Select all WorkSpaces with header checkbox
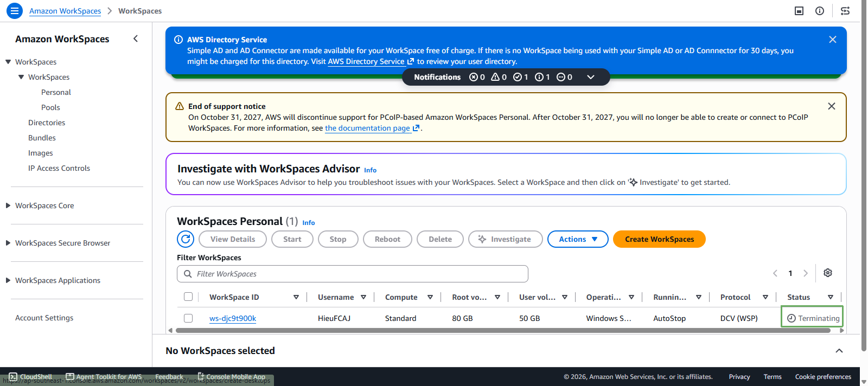Screen dimensions: 868x386 [188, 297]
